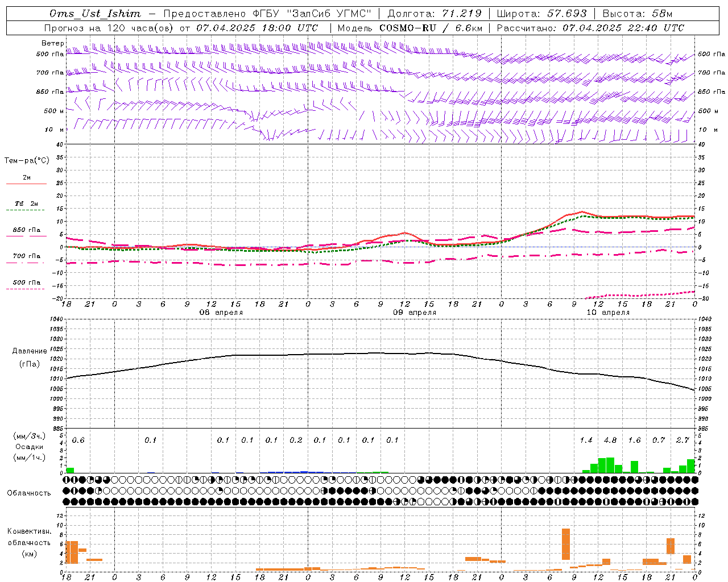This screenshot has width=728, height=582.
Task: Click the 4.8 precipitation value
Action: [x=610, y=440]
